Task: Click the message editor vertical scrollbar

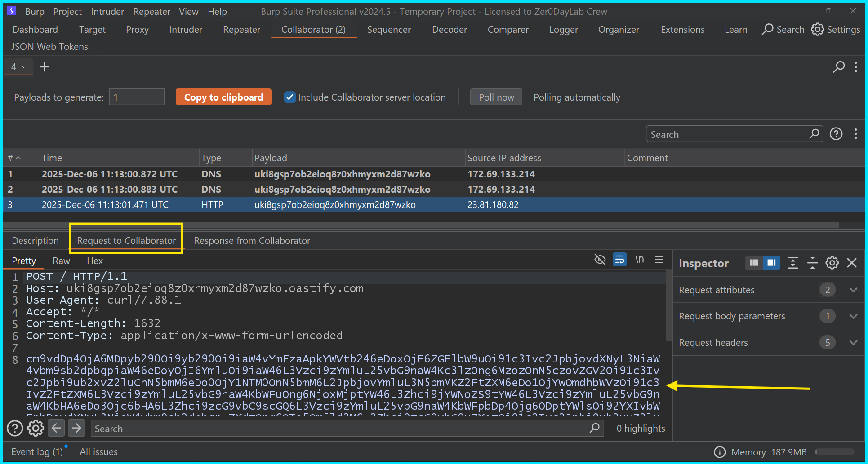Action: [x=668, y=305]
